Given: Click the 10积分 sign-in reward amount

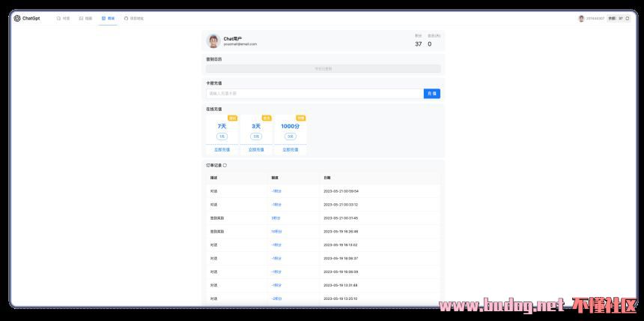Looking at the screenshot, I should tap(276, 232).
